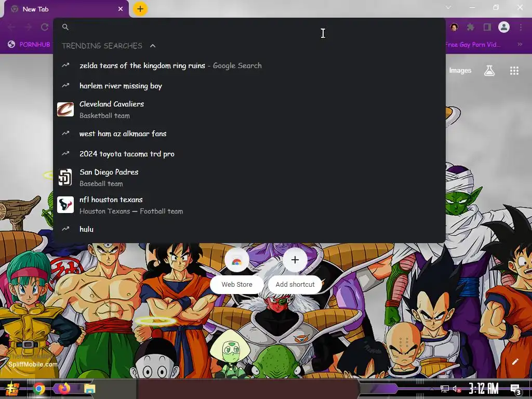The height and width of the screenshot is (399, 532).
Task: Show hidden tray icons arrow
Action: 432,389
